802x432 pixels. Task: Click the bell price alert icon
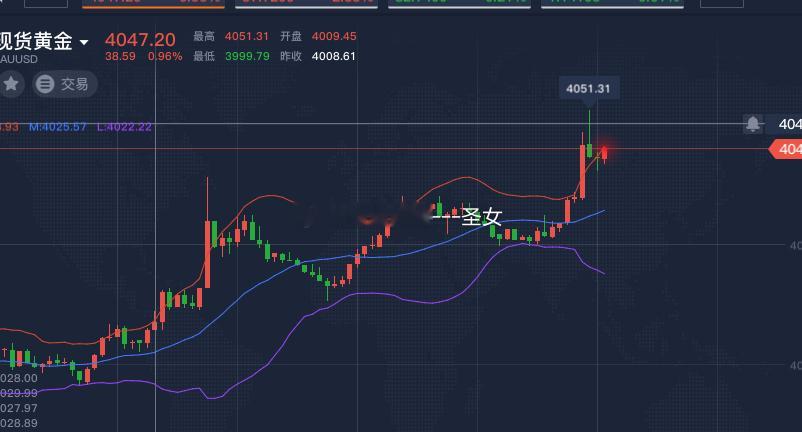click(x=752, y=124)
